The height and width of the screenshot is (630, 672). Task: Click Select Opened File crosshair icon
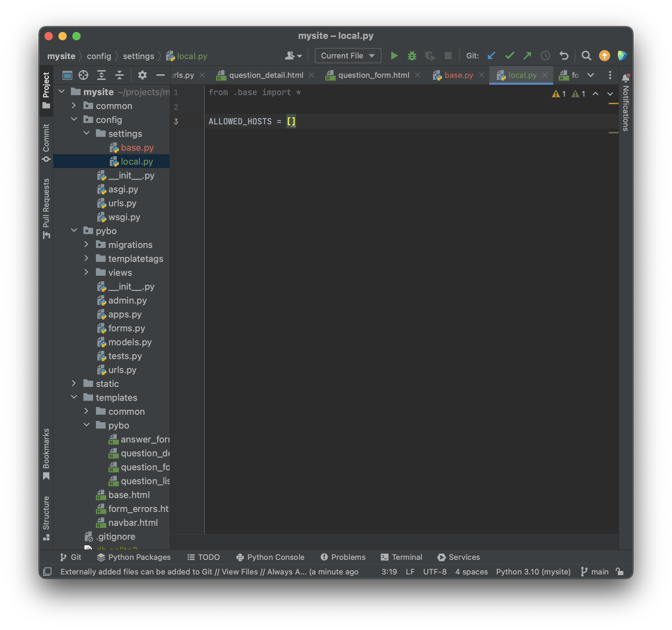click(x=83, y=75)
